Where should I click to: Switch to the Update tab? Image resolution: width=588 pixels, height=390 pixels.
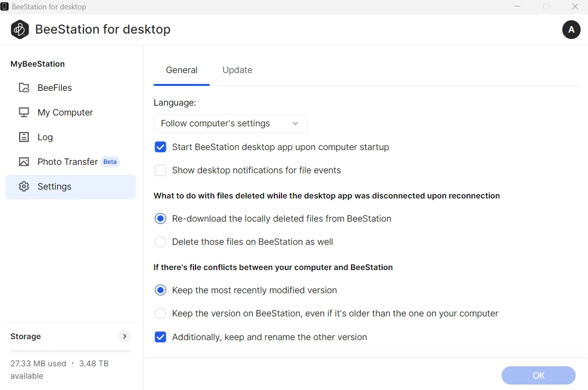click(x=237, y=70)
